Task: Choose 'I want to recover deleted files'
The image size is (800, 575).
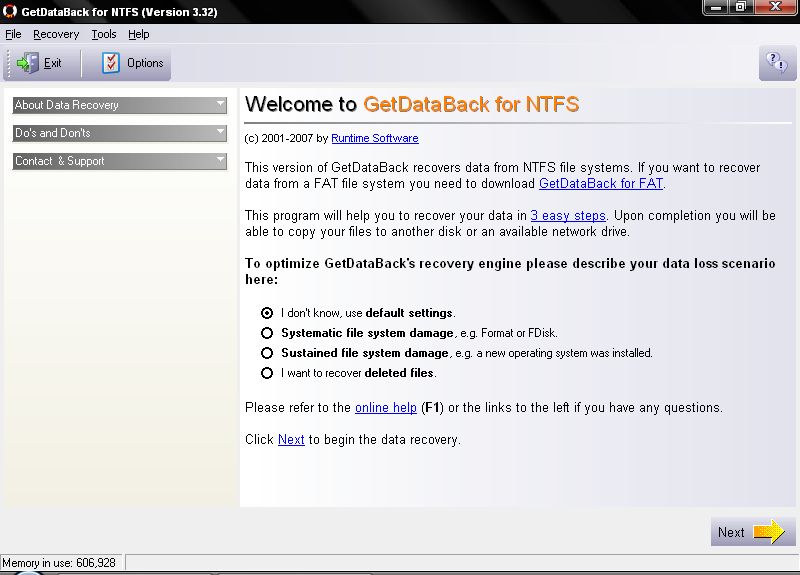Action: (267, 373)
